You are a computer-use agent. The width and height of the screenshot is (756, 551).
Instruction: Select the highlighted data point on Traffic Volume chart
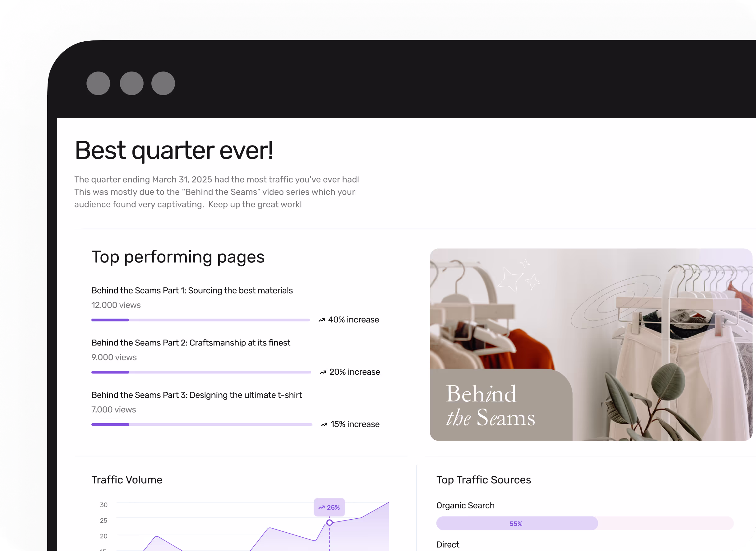pyautogui.click(x=330, y=523)
